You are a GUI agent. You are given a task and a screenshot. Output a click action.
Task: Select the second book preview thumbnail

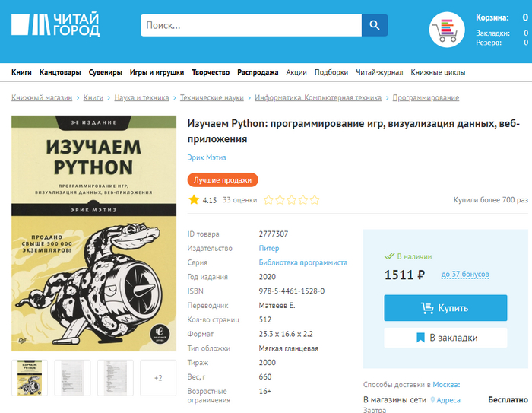[72, 378]
